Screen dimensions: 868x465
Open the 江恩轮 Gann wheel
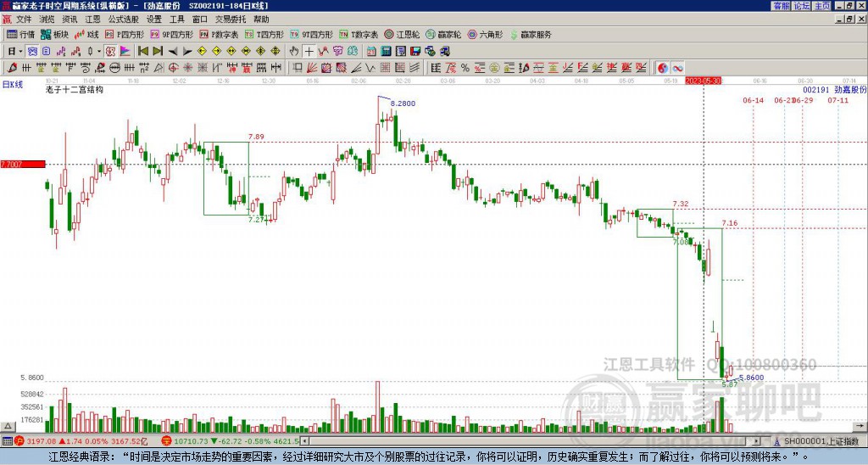(402, 34)
